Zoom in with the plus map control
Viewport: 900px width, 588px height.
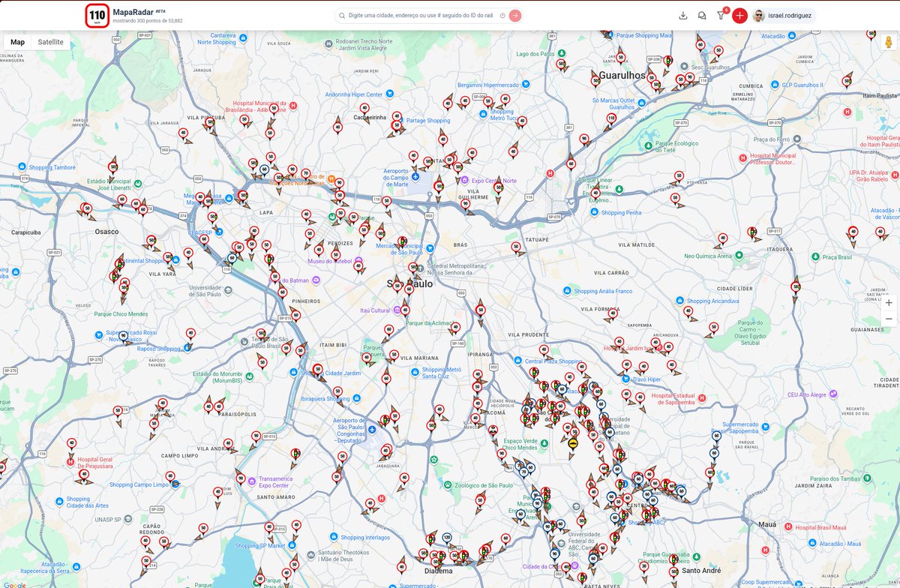(889, 303)
